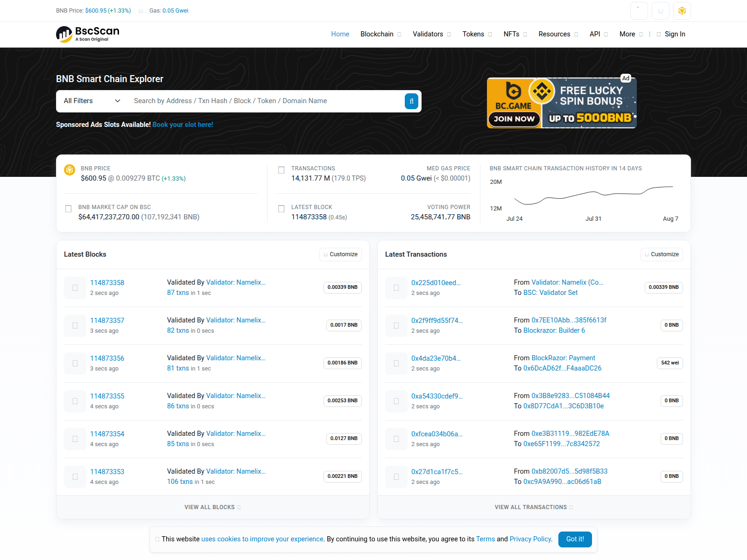Click Sign In
Screen dimensions: 747x560
(671, 34)
